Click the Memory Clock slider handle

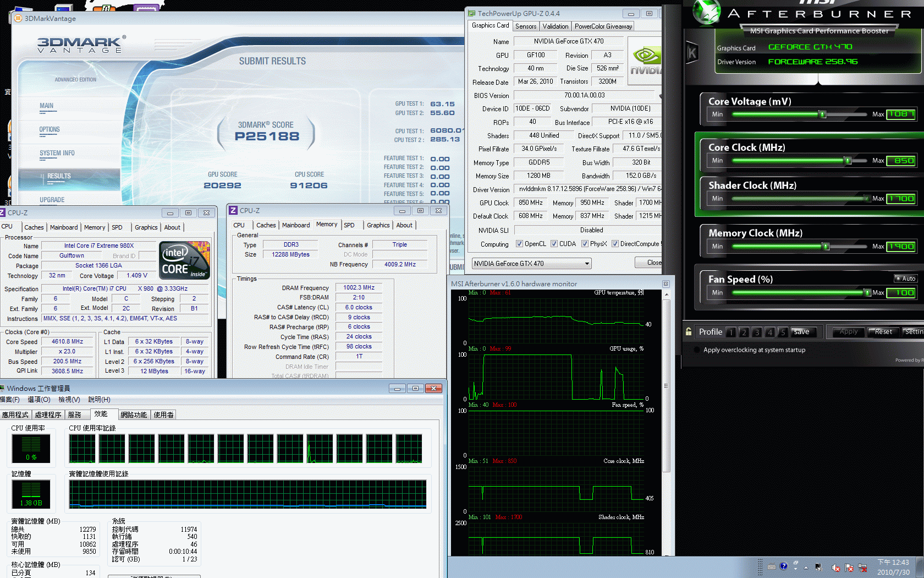pyautogui.click(x=826, y=247)
